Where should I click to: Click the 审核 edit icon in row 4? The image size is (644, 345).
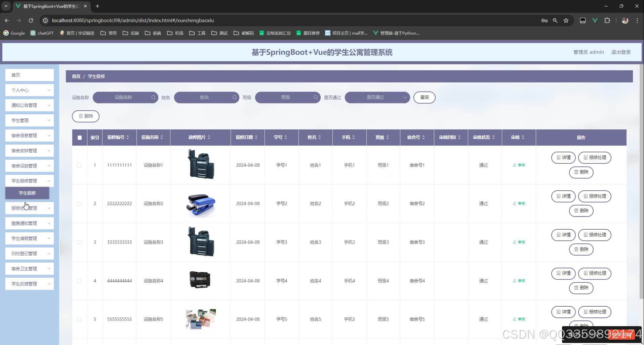point(519,281)
